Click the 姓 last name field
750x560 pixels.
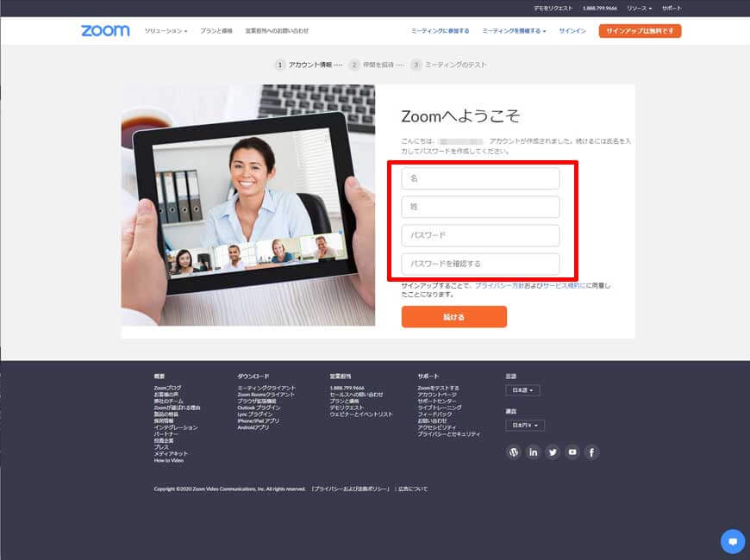[480, 207]
